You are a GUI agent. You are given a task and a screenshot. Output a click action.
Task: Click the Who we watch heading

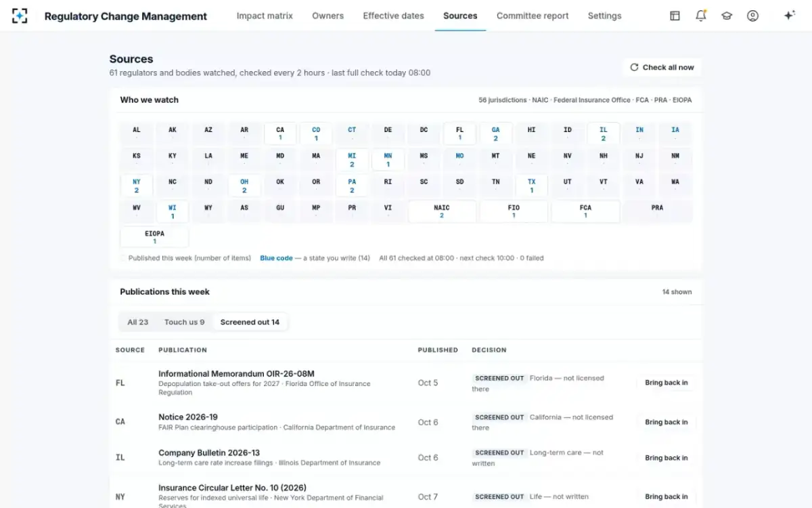(150, 100)
